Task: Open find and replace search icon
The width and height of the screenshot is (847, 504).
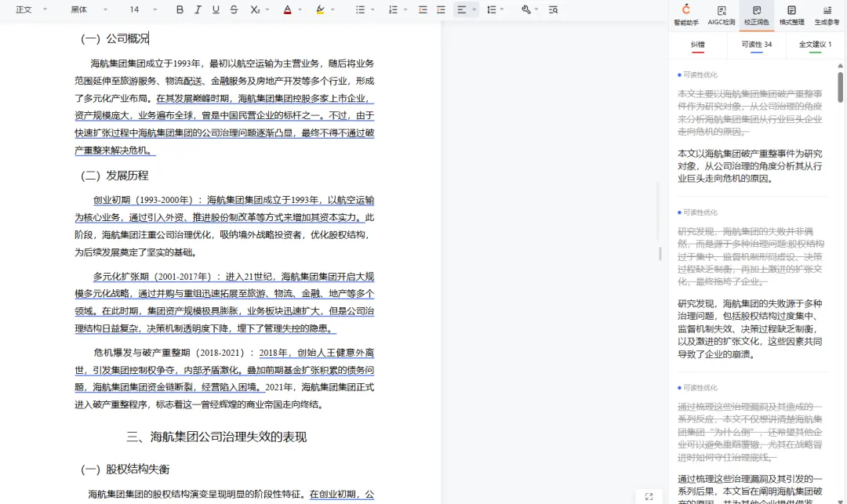Action: point(553,9)
